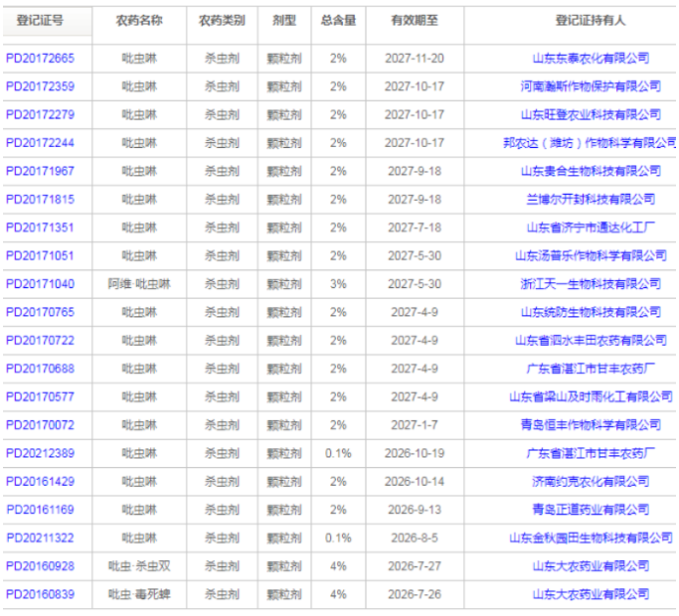Open registration number PD20211322
Image resolution: width=679 pixels, height=616 pixels.
pos(41,539)
